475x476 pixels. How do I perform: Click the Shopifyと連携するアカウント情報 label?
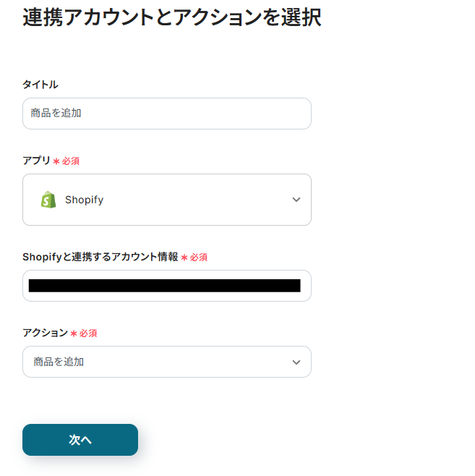point(100,257)
